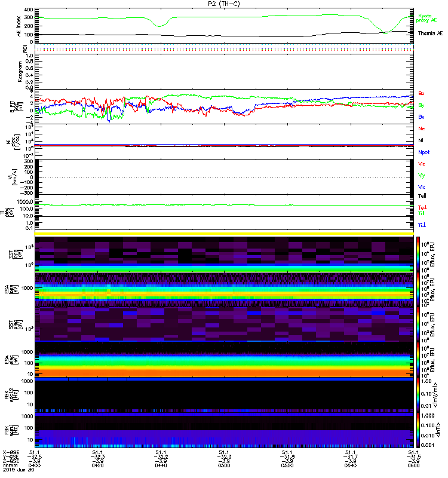Click the "<|mV/m|>" color bar unit label
448x478 pixels.
click(435, 395)
